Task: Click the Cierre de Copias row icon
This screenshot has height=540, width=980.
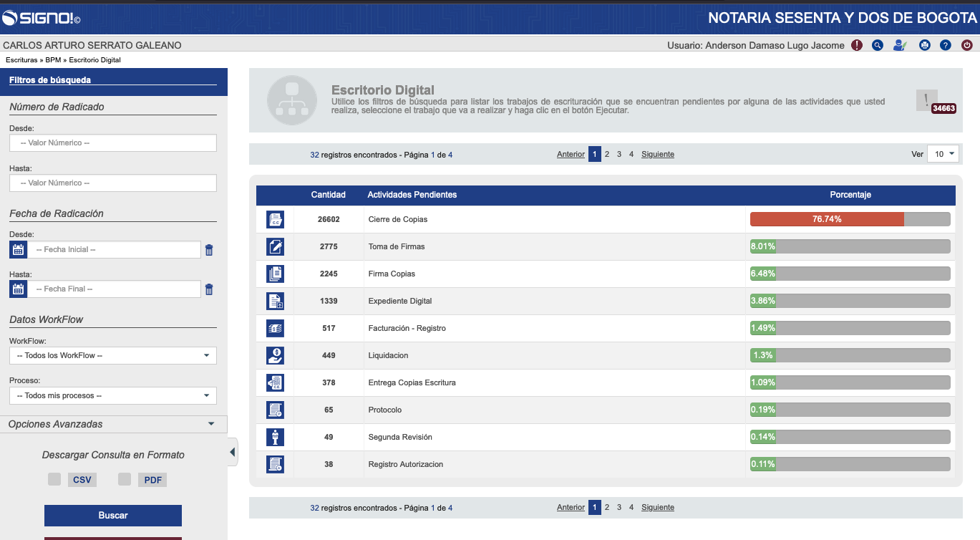Action: (275, 219)
